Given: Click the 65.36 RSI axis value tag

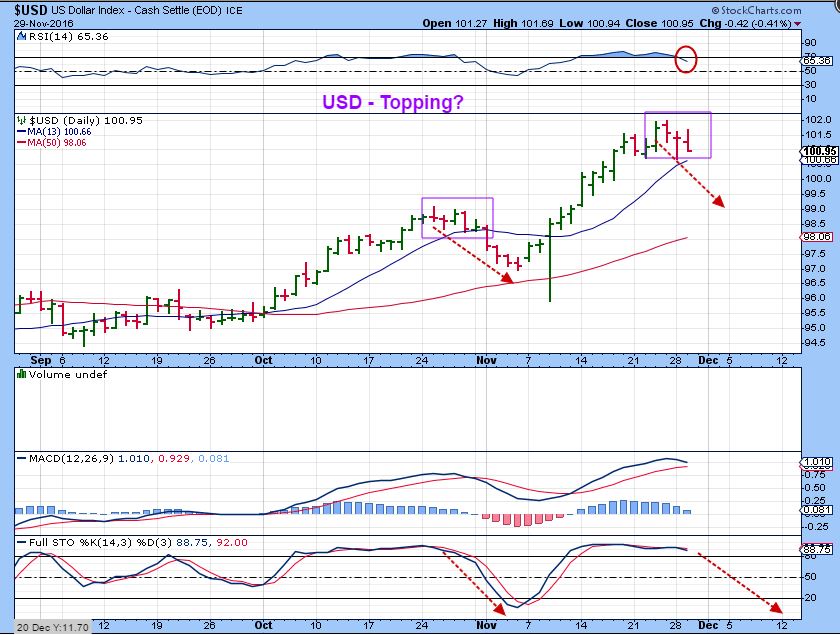Looking at the screenshot, I should (818, 61).
